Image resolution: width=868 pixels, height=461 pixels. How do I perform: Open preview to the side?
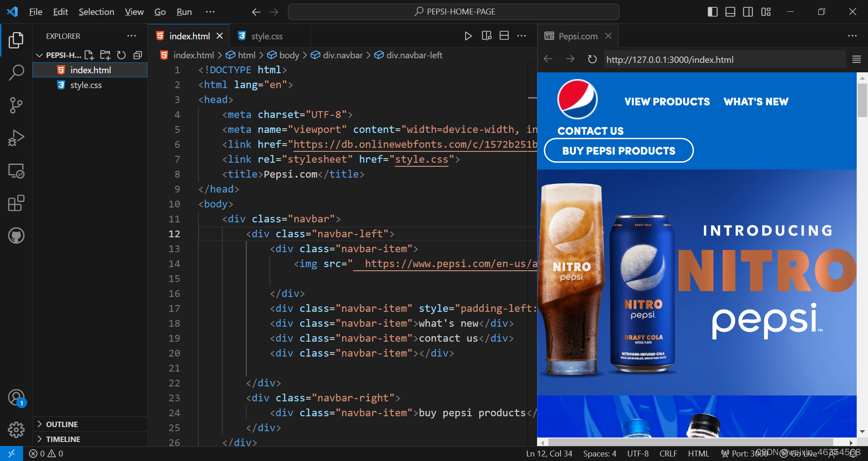[486, 36]
